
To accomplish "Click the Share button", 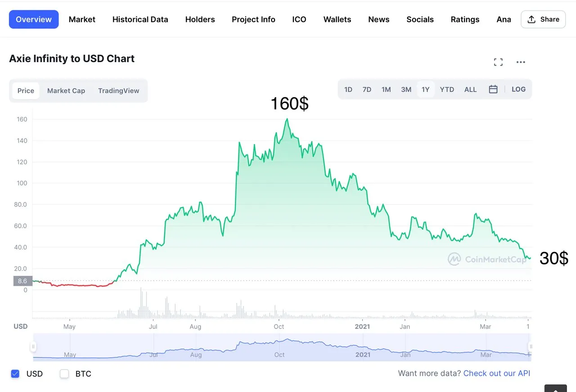I will 543,19.
